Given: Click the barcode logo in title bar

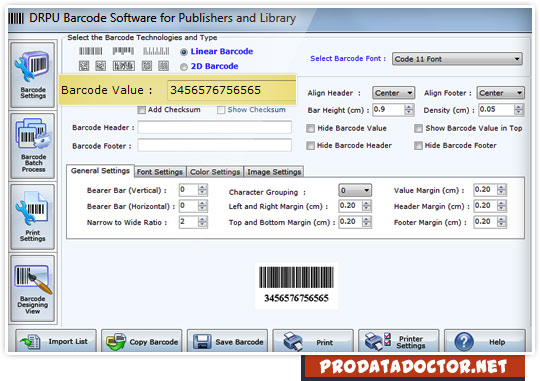Looking at the screenshot, I should (x=16, y=18).
